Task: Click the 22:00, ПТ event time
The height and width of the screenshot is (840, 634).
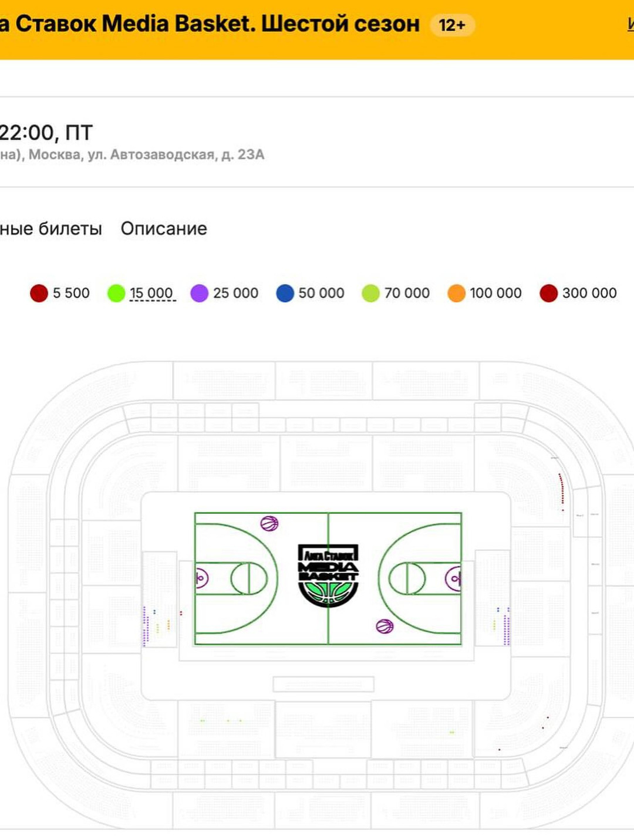Action: coord(46,133)
